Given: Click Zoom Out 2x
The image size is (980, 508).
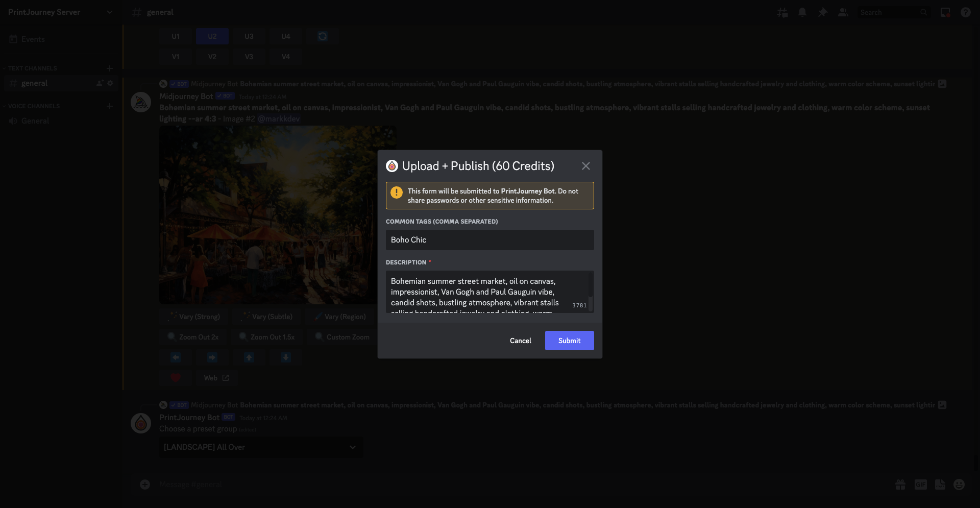Looking at the screenshot, I should click(x=193, y=337).
